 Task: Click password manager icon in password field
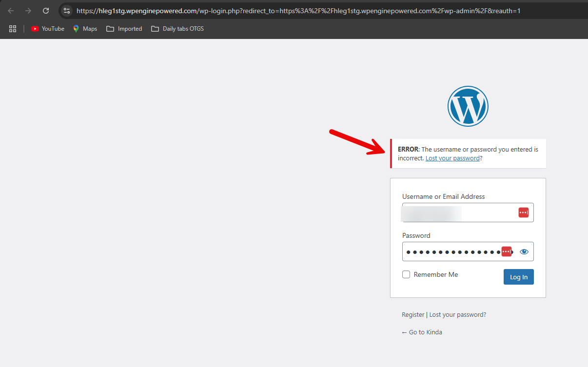click(507, 251)
